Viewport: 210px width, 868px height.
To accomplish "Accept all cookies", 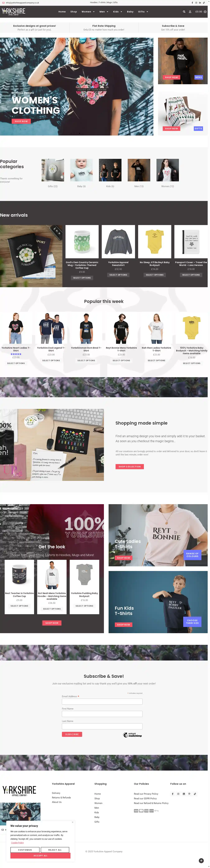I will coord(40,856).
